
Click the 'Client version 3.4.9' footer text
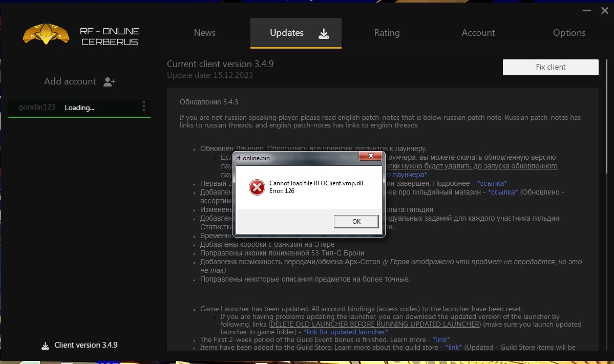click(86, 345)
